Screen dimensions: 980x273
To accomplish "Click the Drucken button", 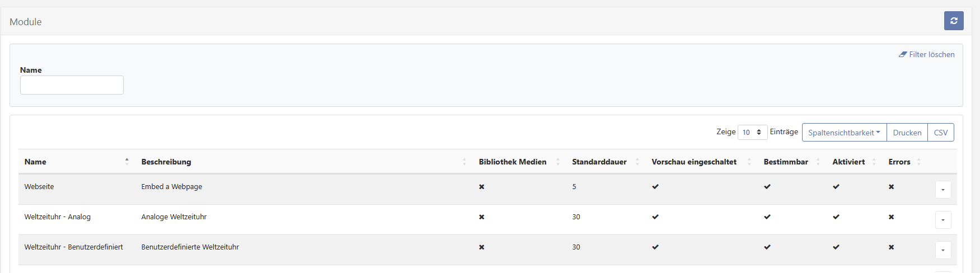I will pos(907,133).
